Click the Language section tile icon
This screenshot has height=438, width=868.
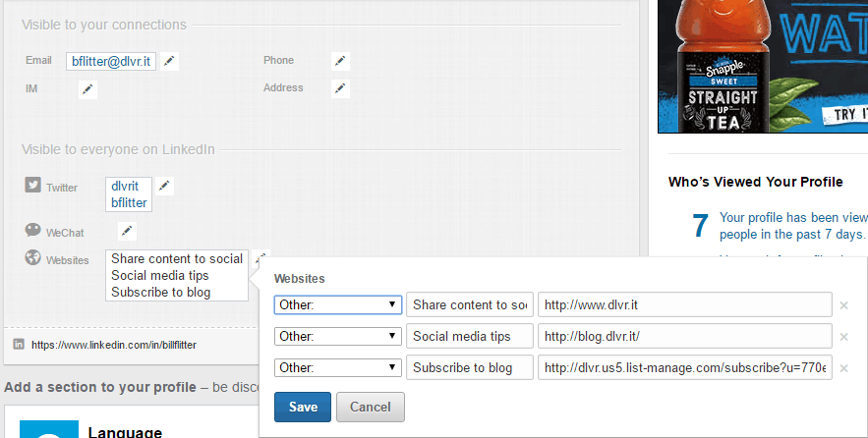click(x=49, y=429)
